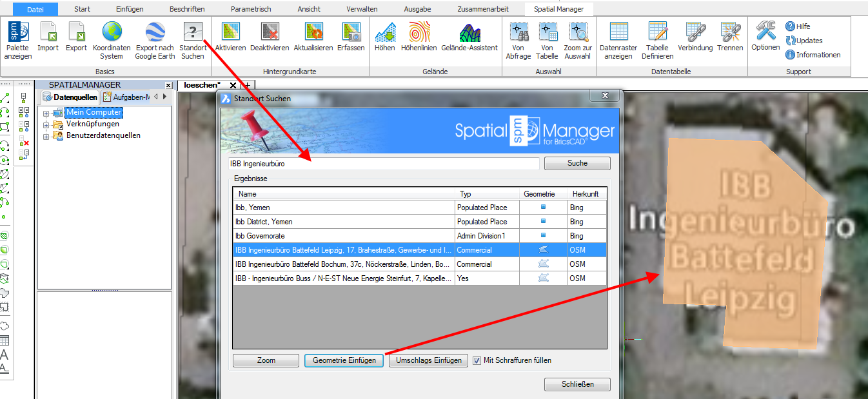Open the Standort Suchen tool
Viewport: 868px width, 399px height.
(193, 39)
